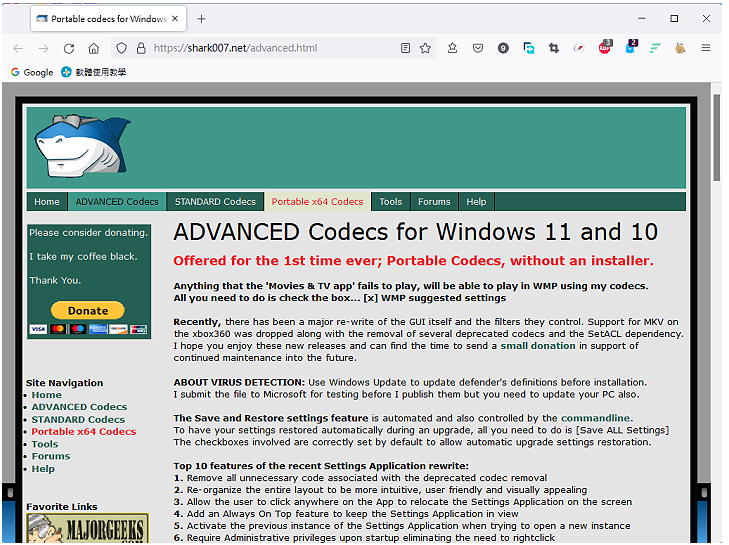
Task: Open ADVANCED Codecs nav tab
Action: [x=117, y=202]
